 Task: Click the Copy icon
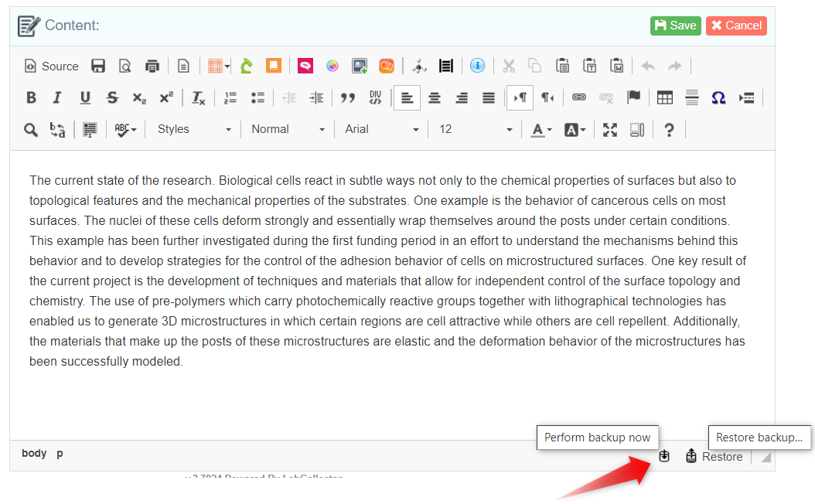tap(535, 66)
